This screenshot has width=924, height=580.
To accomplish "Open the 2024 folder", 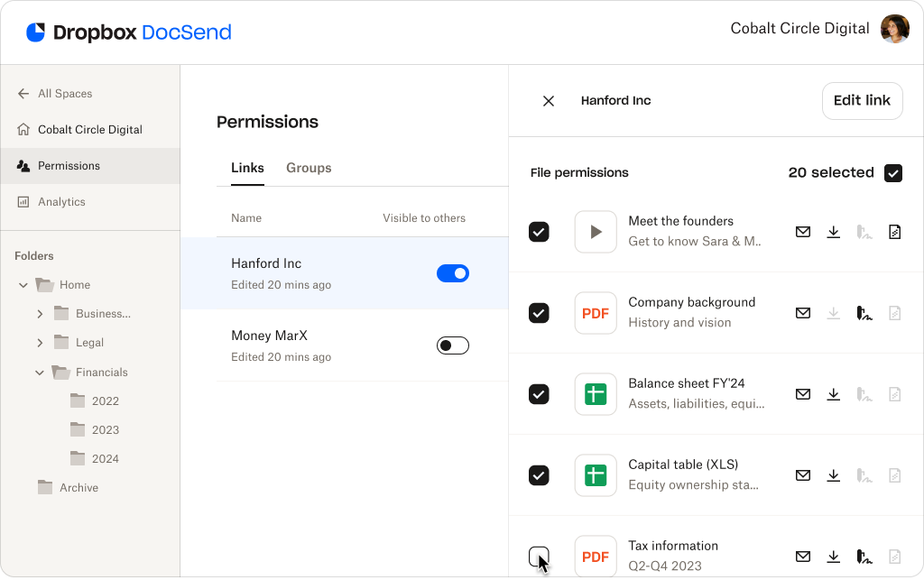I will [94, 459].
